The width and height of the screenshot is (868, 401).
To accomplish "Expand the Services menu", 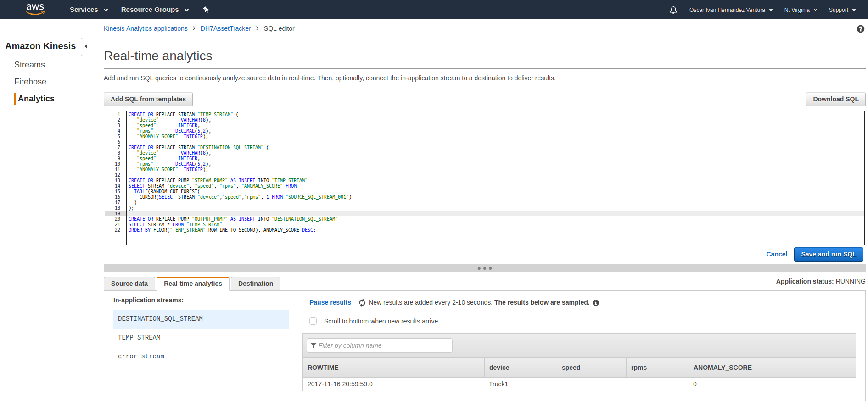I will pyautogui.click(x=89, y=10).
